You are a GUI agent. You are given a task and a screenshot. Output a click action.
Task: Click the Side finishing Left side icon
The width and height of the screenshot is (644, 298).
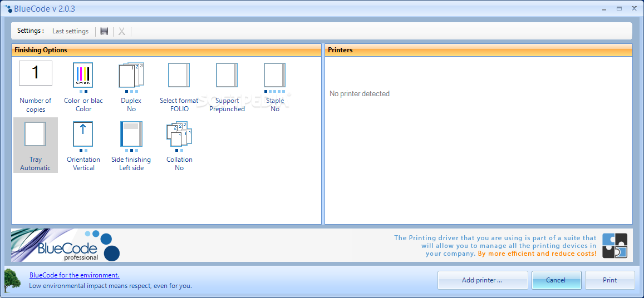tap(131, 134)
